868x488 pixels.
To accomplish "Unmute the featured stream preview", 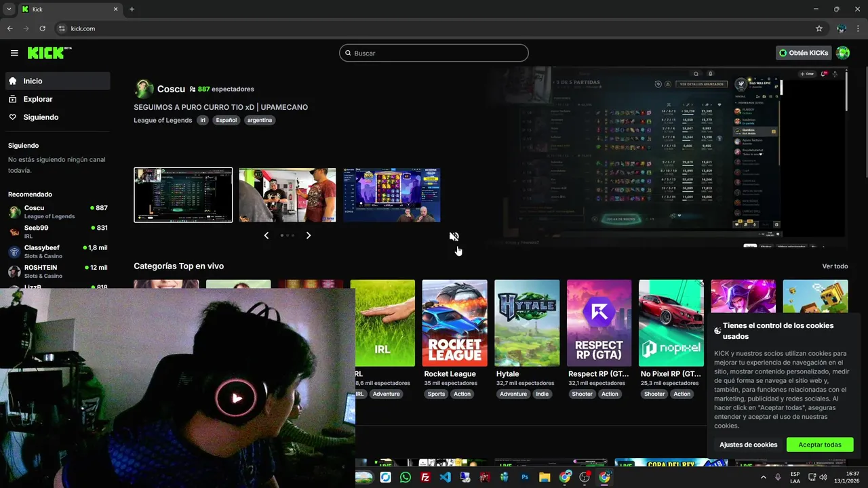I will click(454, 237).
